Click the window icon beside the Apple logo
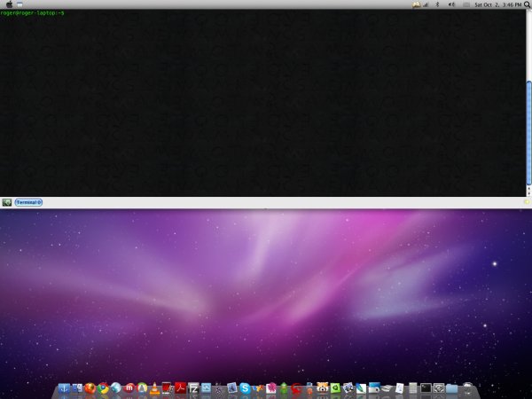Screen dimensions: 532x399 [20, 4]
